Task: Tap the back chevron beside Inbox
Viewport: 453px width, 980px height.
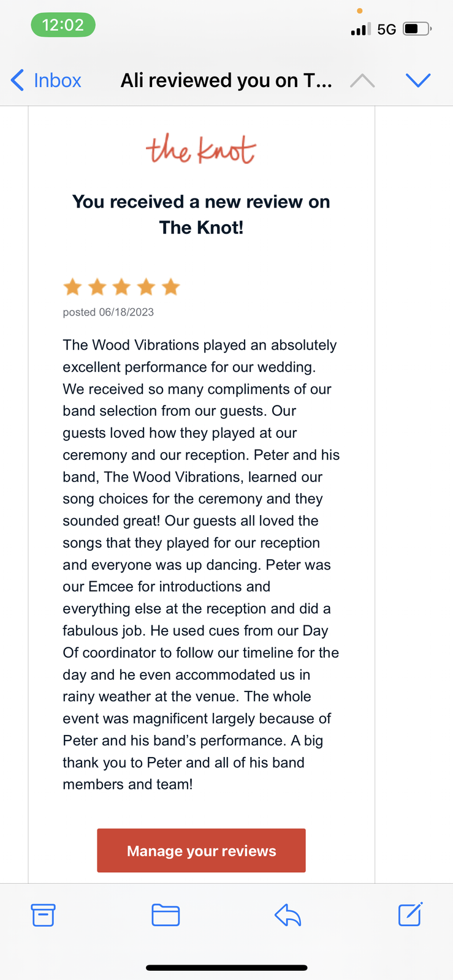Action: tap(18, 80)
